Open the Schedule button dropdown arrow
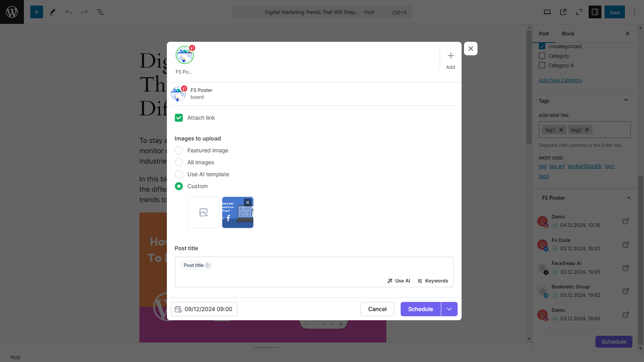The height and width of the screenshot is (362, 644). [449, 309]
